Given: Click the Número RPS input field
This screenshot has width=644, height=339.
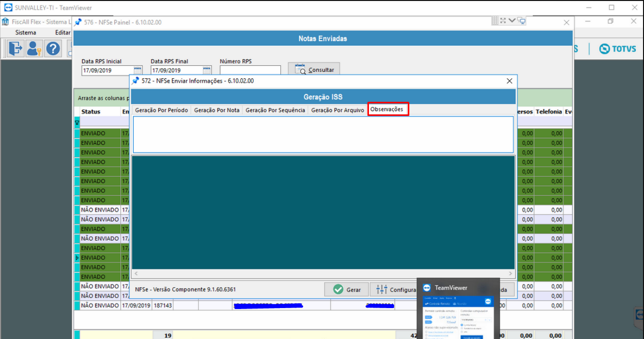Looking at the screenshot, I should click(x=250, y=71).
